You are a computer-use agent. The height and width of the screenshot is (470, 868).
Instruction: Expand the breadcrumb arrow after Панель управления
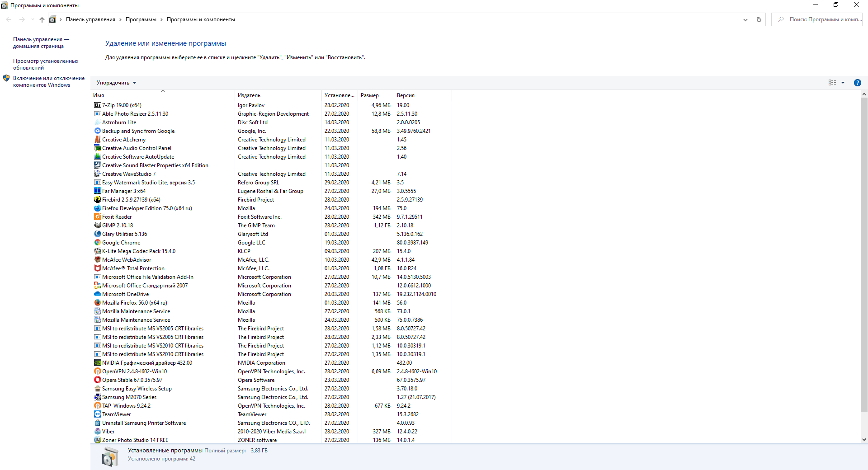coord(120,19)
